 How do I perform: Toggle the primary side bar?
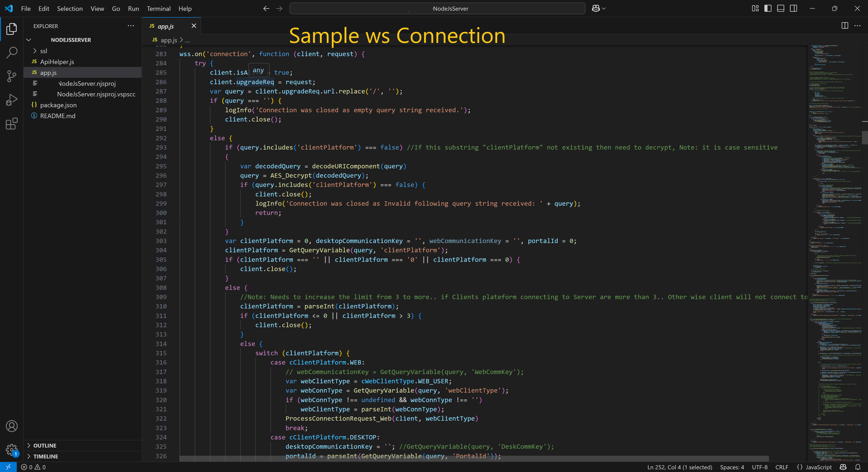[768, 8]
